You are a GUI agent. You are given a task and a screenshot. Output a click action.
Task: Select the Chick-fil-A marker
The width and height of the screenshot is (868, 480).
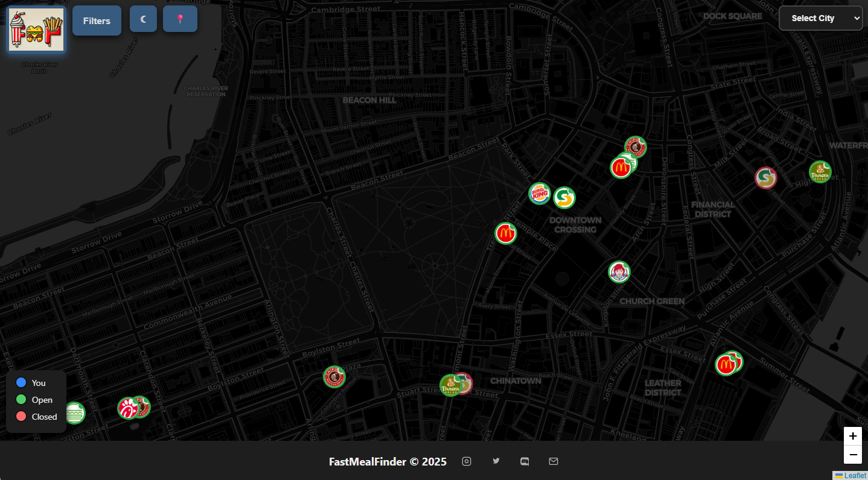pyautogui.click(x=128, y=408)
